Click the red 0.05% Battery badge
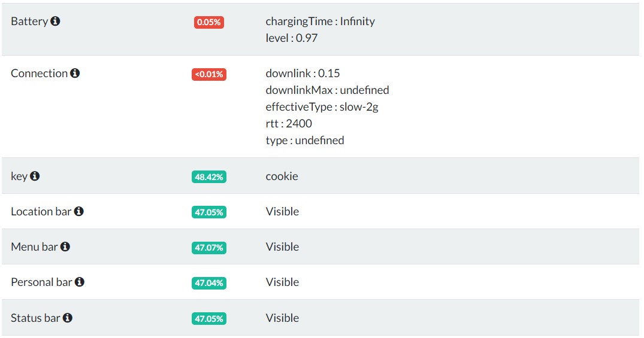644x338 pixels. (x=208, y=22)
